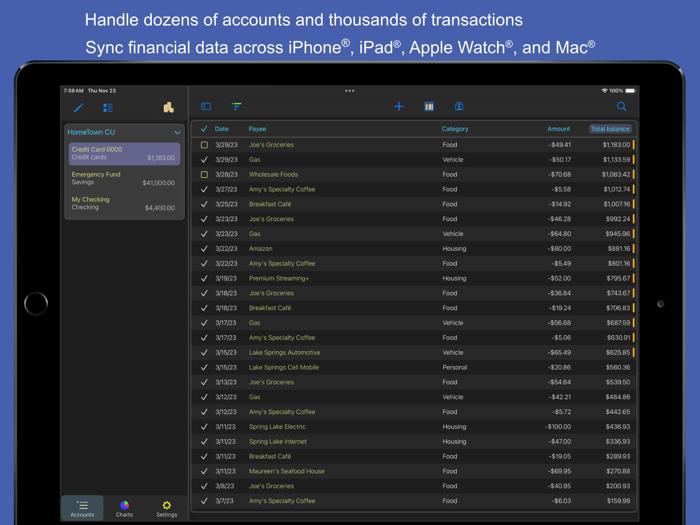Screen dimensions: 700x525
Task: Click the $4,400.00 checking balance
Action: (160, 208)
